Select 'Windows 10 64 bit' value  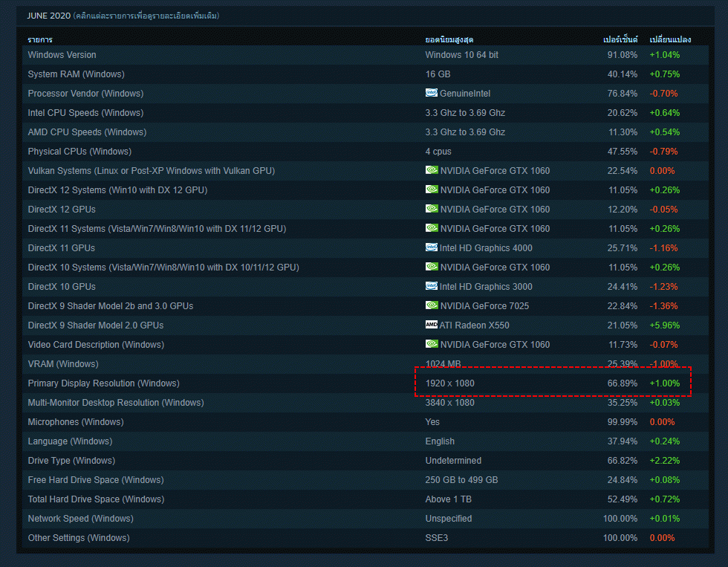pyautogui.click(x=461, y=55)
